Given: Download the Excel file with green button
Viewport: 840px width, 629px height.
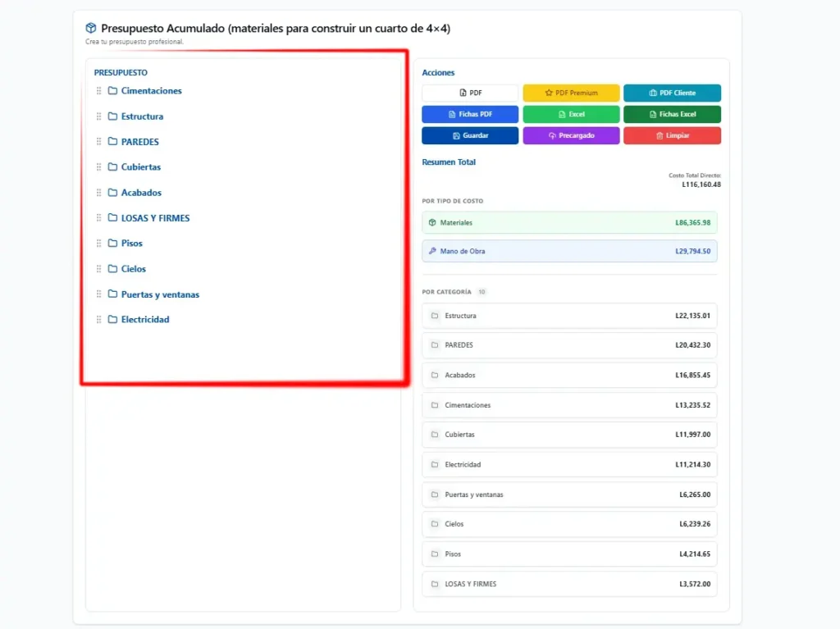Looking at the screenshot, I should 571,114.
